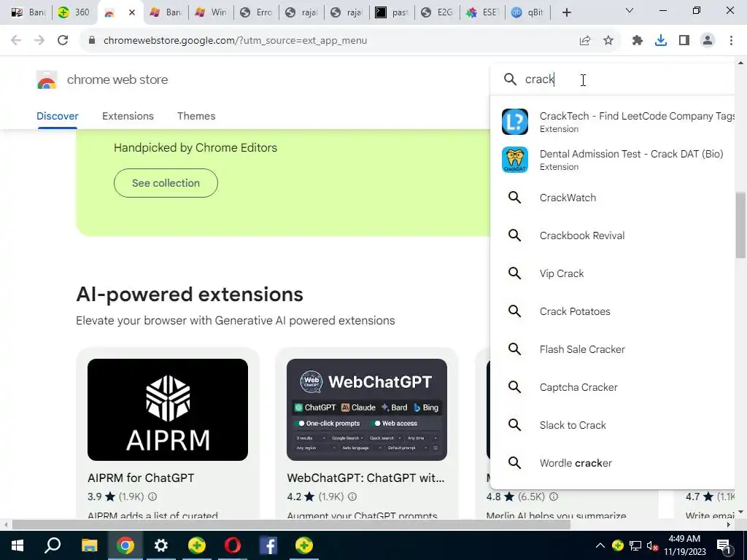This screenshot has height=560, width=747.
Task: Switch to the Themes tab
Action: 196,116
